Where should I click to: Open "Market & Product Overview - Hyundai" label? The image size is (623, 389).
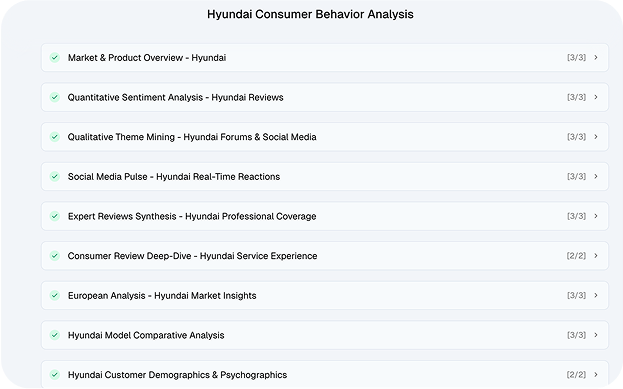pos(147,58)
